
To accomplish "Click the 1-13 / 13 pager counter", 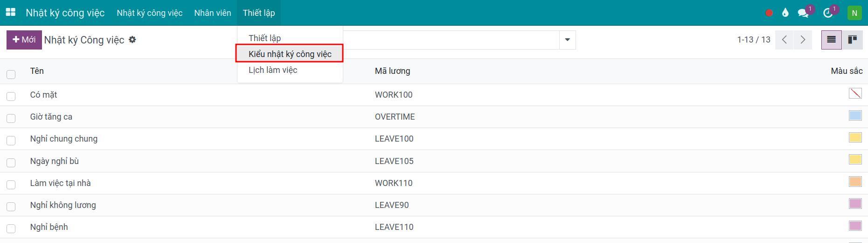I will coord(754,40).
